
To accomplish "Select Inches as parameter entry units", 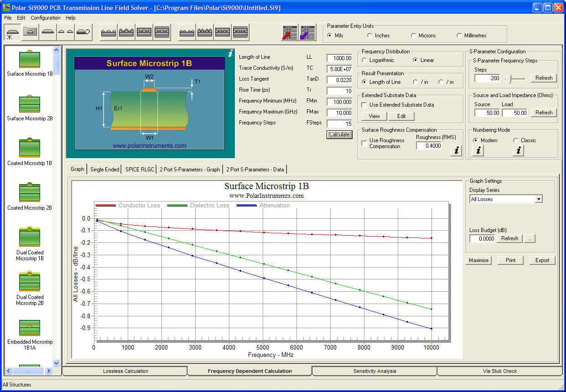I will point(370,36).
